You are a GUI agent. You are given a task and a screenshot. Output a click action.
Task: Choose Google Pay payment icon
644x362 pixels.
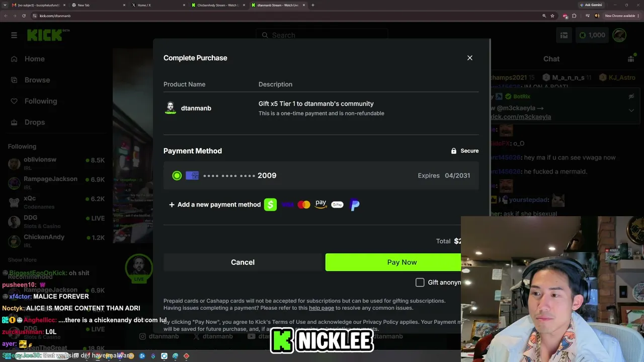(x=337, y=205)
